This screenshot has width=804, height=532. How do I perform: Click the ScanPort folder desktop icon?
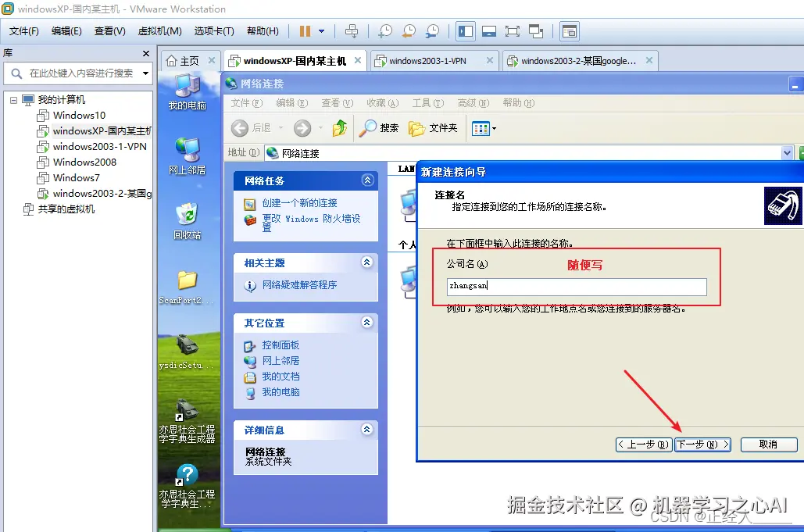pyautogui.click(x=188, y=287)
